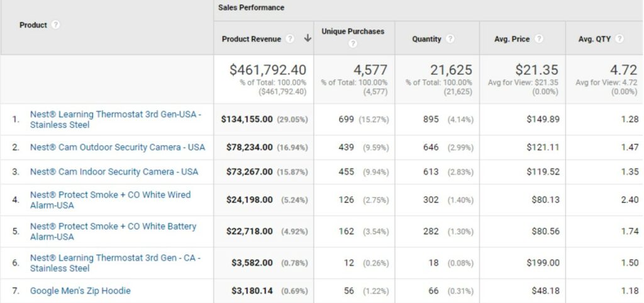Open Google Men's Zip Hoodie link
The width and height of the screenshot is (644, 303).
[x=80, y=290]
